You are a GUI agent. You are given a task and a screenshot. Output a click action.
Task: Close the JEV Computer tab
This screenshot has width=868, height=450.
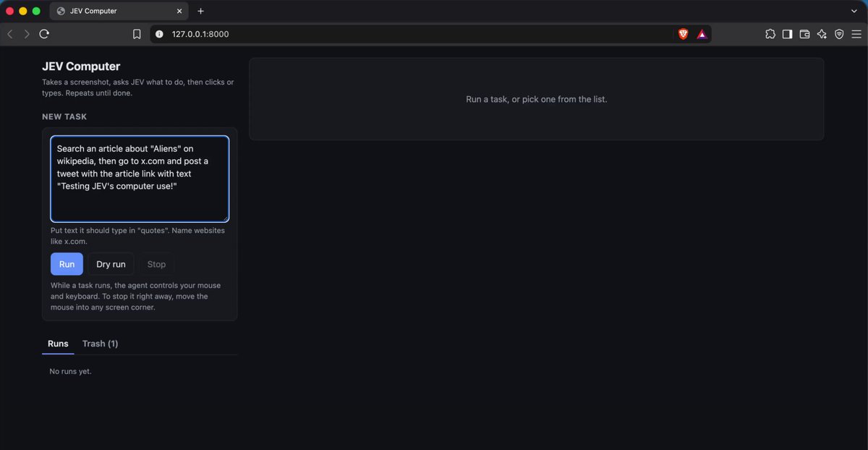179,11
